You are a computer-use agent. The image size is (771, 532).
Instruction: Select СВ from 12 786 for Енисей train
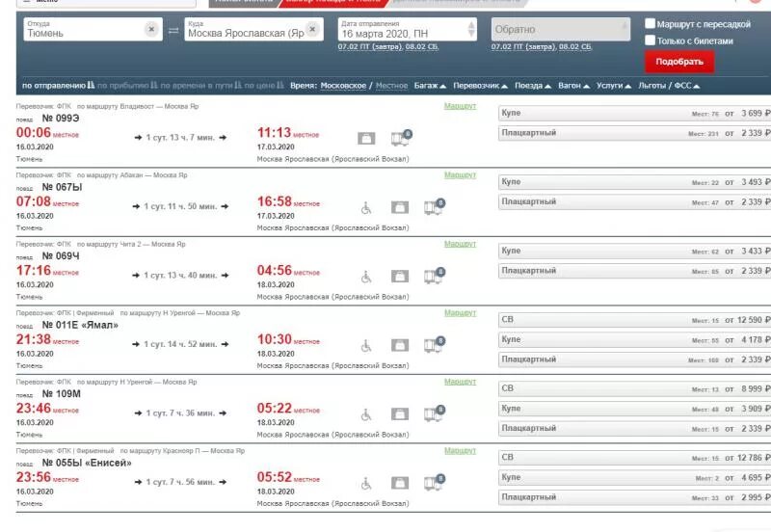(634, 457)
